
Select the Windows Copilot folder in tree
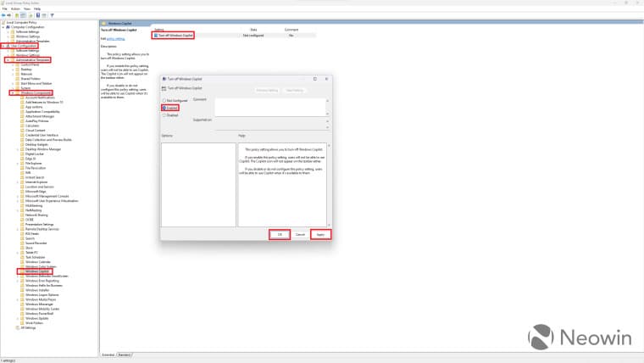[38, 271]
